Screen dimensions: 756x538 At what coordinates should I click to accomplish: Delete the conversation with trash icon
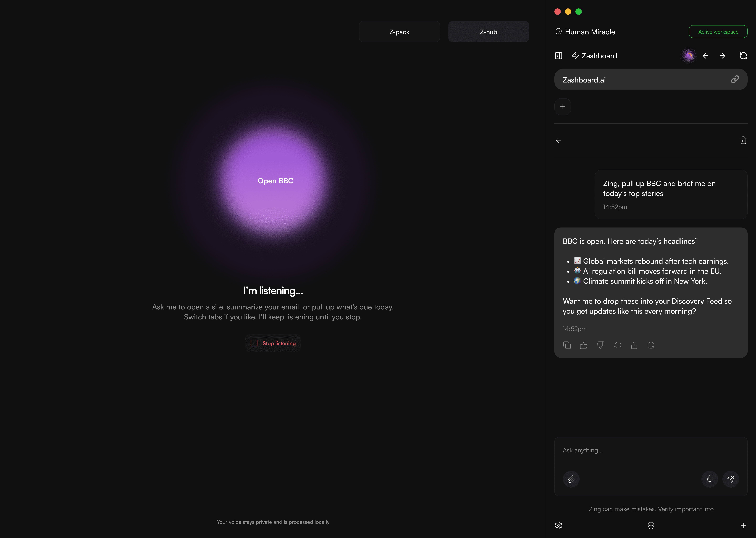[x=743, y=140]
